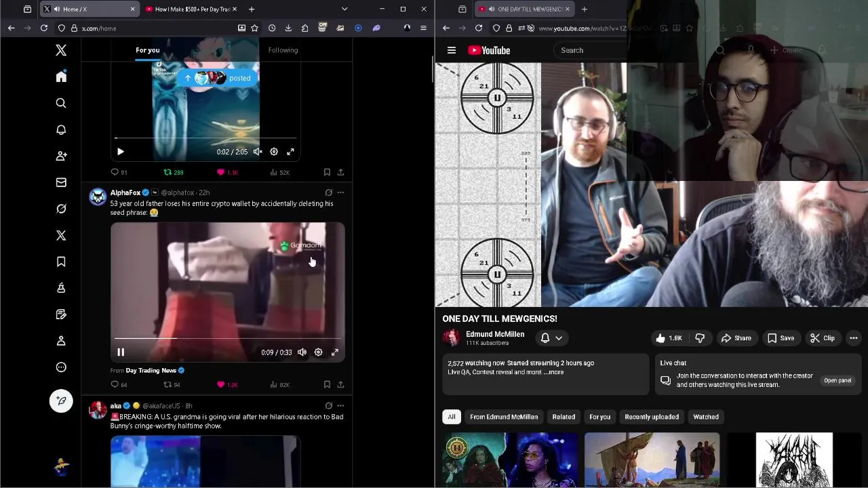Open Notifications bell in the X sidebar
The image size is (868, 488).
[61, 129]
